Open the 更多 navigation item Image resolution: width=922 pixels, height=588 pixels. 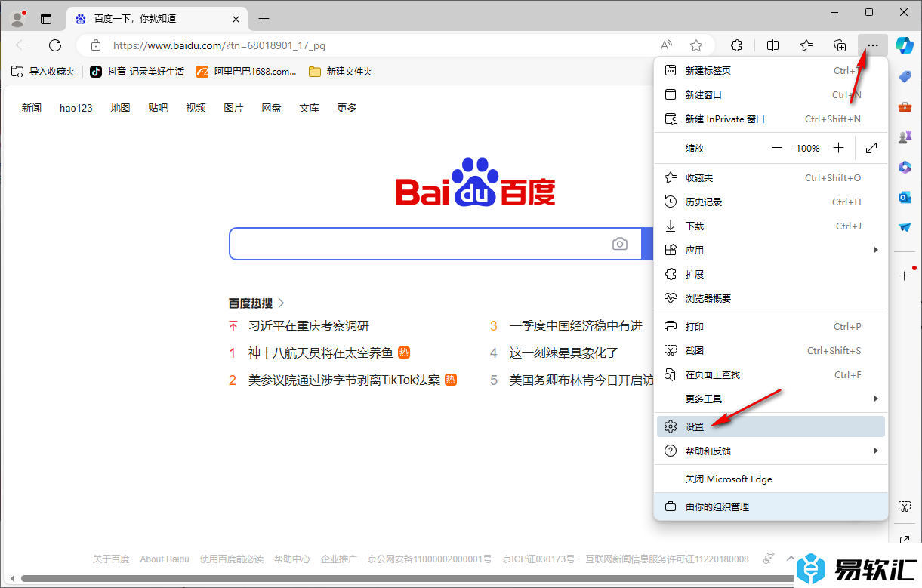pyautogui.click(x=347, y=108)
